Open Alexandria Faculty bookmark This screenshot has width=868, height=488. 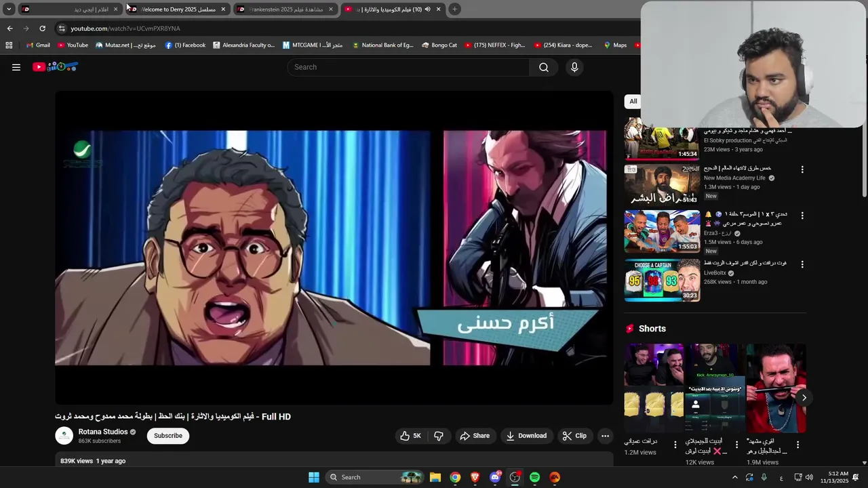pyautogui.click(x=243, y=45)
